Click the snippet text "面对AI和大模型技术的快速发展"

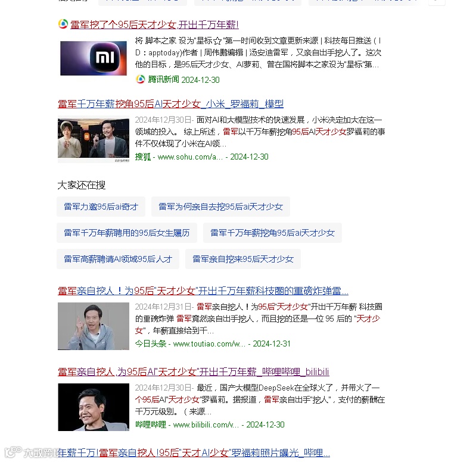[x=250, y=120]
